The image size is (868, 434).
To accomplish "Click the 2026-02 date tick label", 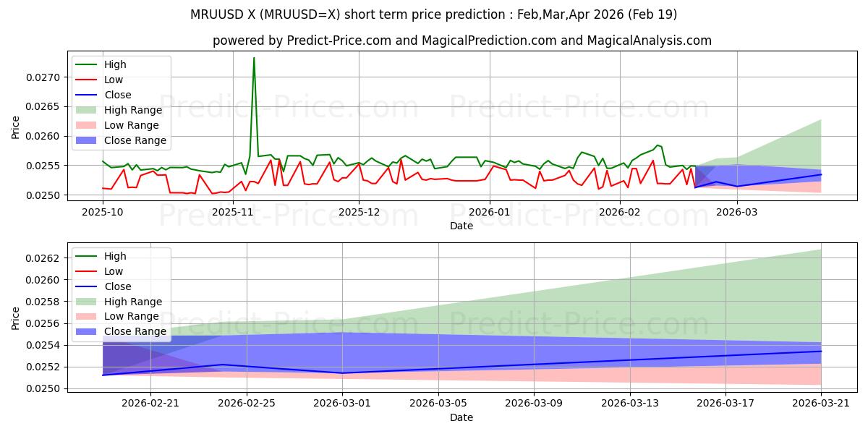I will (x=621, y=212).
